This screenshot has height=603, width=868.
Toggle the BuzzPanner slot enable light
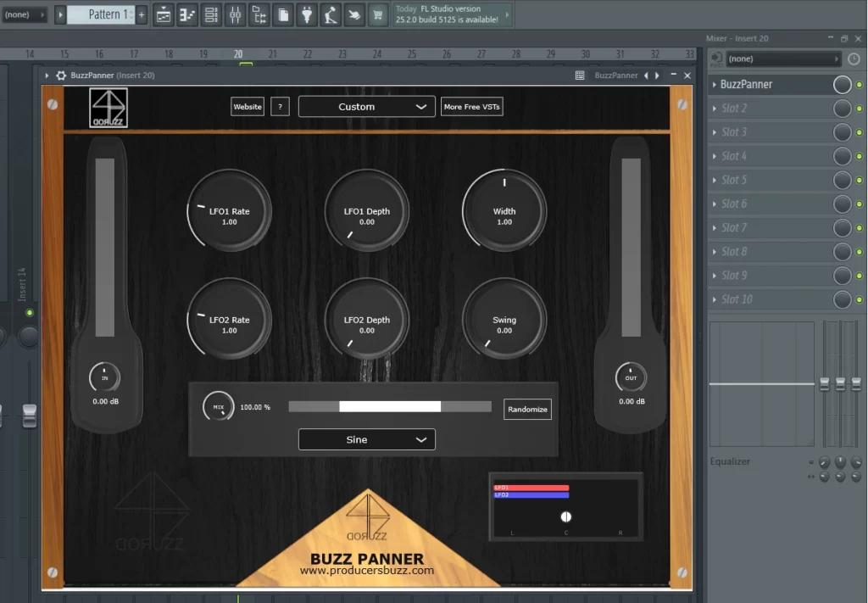[x=858, y=85]
